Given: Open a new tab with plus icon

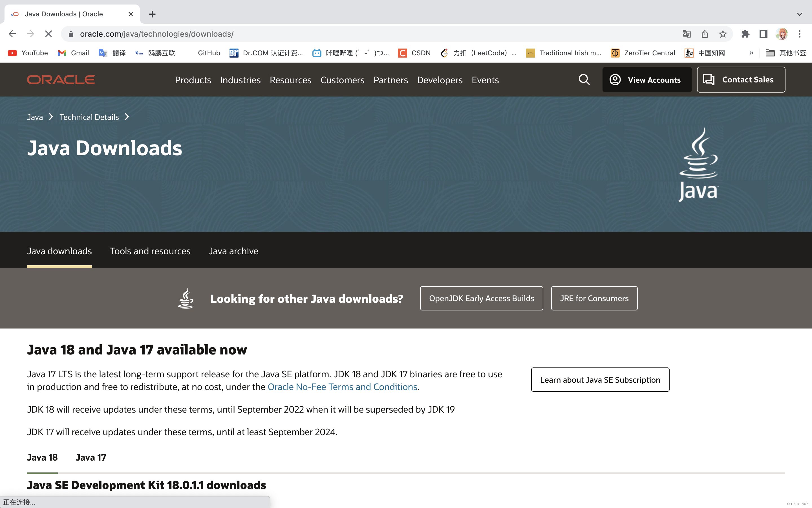Looking at the screenshot, I should pos(152,14).
